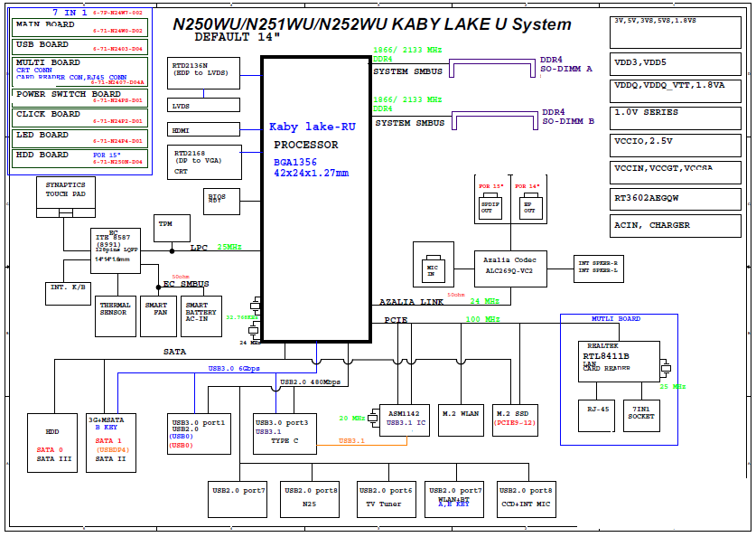
Task: Click the SMART FAN block
Action: [x=158, y=316]
